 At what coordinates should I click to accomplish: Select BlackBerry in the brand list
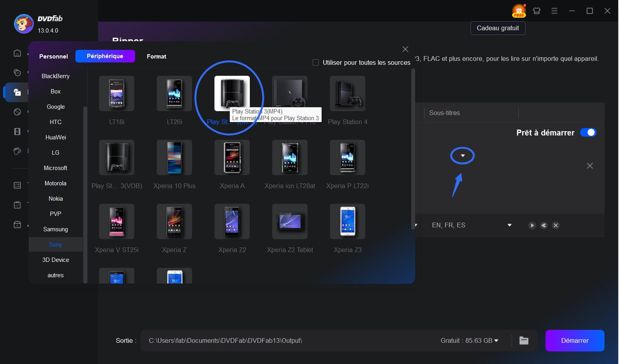click(x=55, y=76)
